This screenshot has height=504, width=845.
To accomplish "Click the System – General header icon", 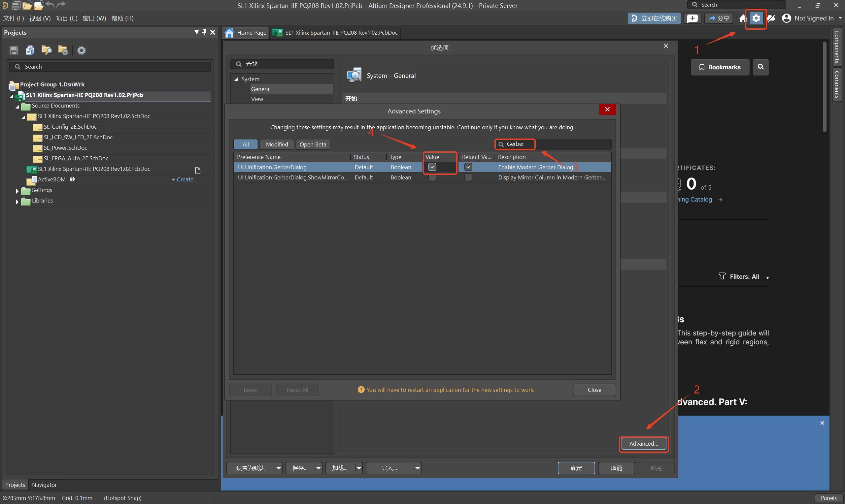I will click(354, 75).
